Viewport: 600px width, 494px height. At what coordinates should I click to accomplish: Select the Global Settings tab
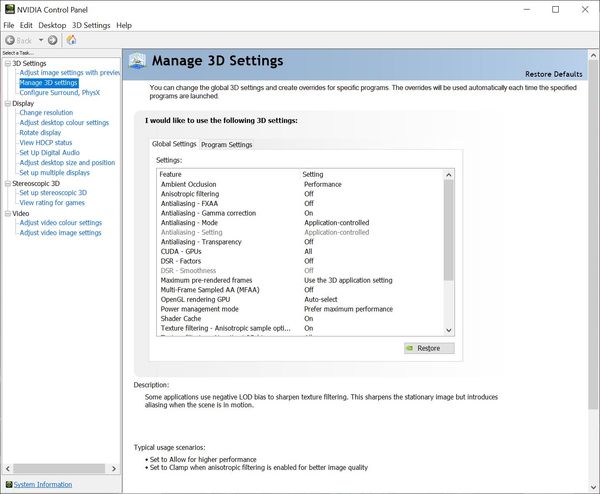coord(174,144)
